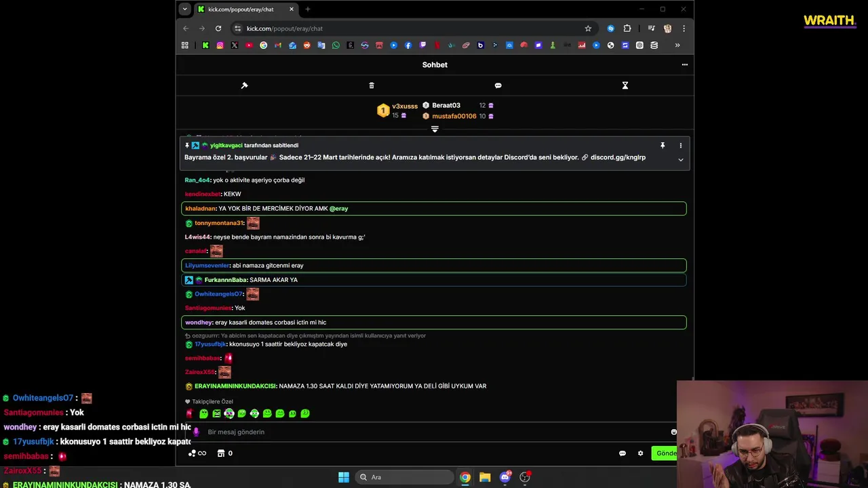
Task: Click the hourglass icon in chat toolbar
Action: click(625, 85)
